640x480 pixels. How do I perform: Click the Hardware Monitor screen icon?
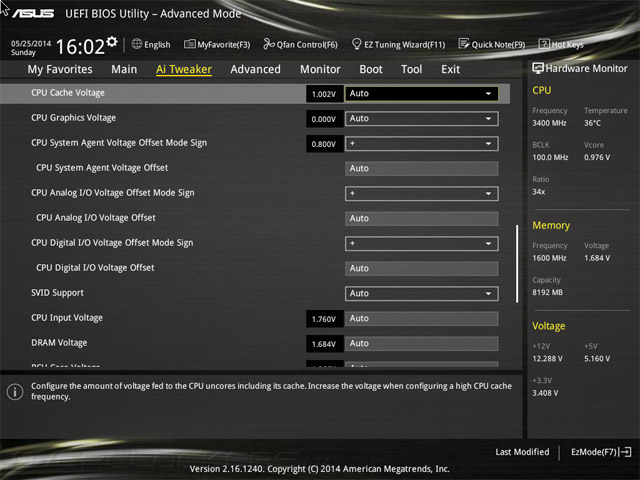coord(538,68)
